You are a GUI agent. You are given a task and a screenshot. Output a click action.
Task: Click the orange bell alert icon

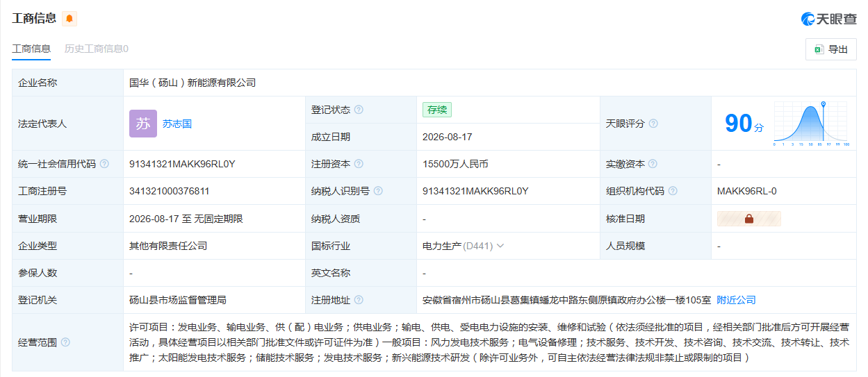[69, 19]
